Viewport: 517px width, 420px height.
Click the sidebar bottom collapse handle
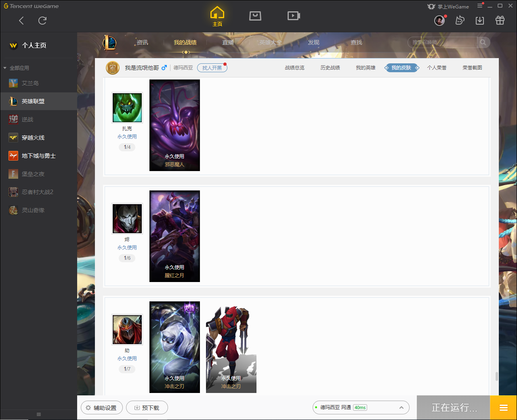pyautogui.click(x=39, y=414)
